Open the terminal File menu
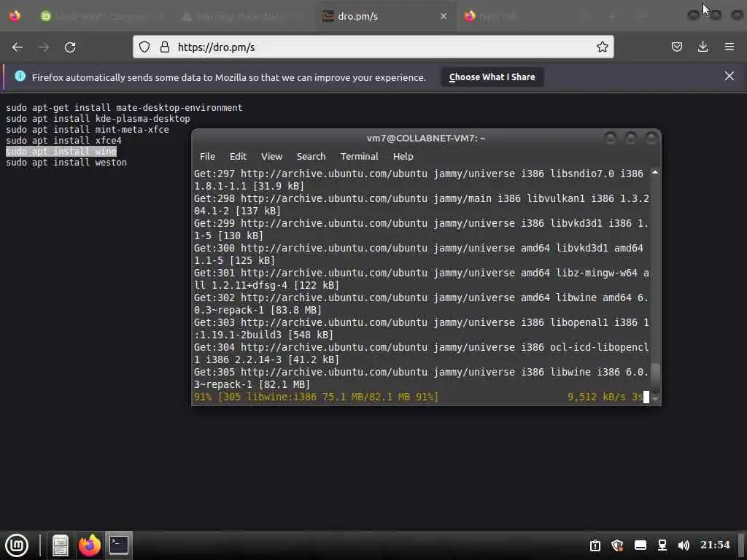Viewport: 747px width, 560px height. coord(207,156)
